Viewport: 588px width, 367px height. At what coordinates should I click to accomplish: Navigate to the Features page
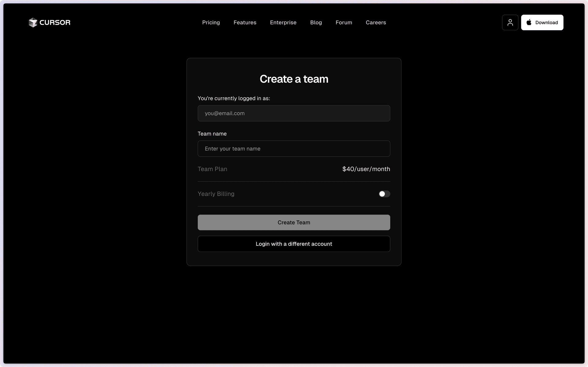245,22
